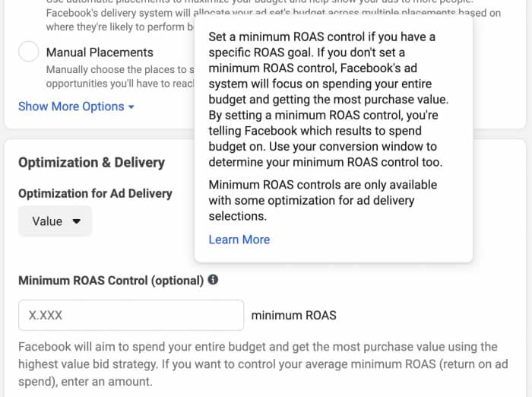
Task: Open the Value optimization dropdown
Action: [55, 221]
